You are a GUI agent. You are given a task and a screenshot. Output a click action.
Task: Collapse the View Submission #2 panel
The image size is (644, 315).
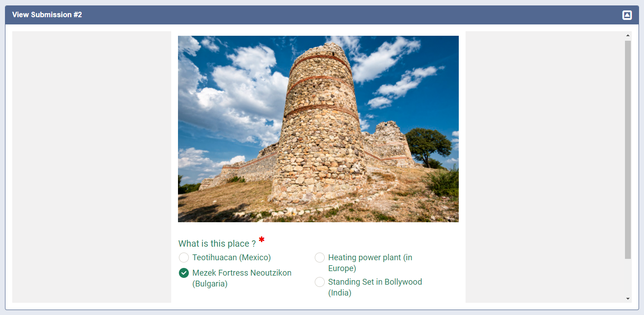[627, 15]
